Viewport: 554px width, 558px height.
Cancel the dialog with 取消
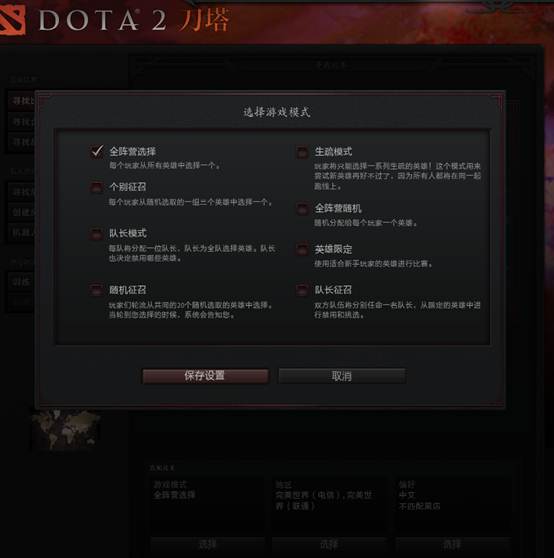click(x=342, y=376)
